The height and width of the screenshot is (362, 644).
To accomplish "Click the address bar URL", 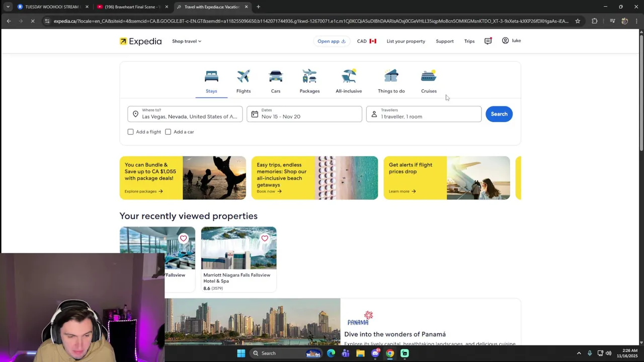I will [311, 21].
